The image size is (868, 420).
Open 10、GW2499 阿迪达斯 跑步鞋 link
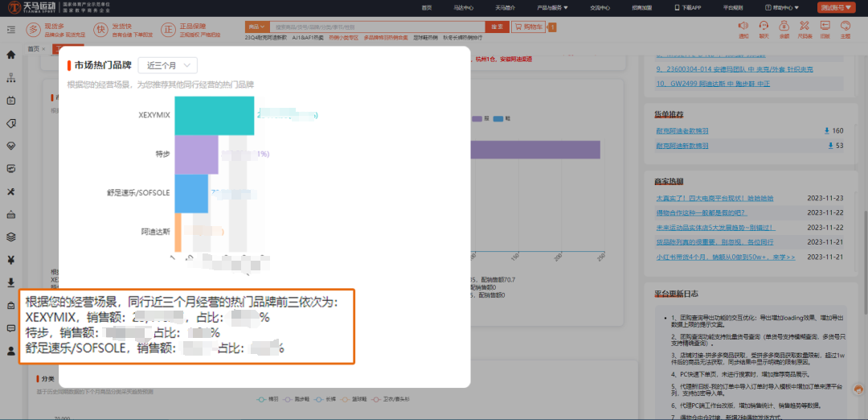pos(712,84)
